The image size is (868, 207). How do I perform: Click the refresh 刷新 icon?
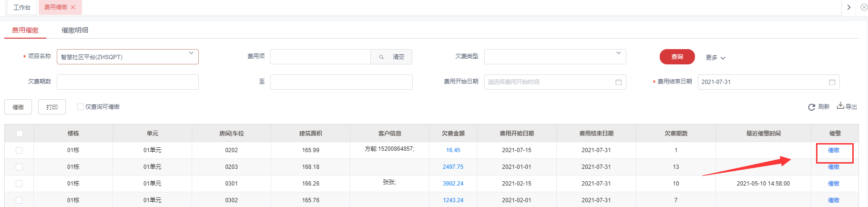point(811,107)
